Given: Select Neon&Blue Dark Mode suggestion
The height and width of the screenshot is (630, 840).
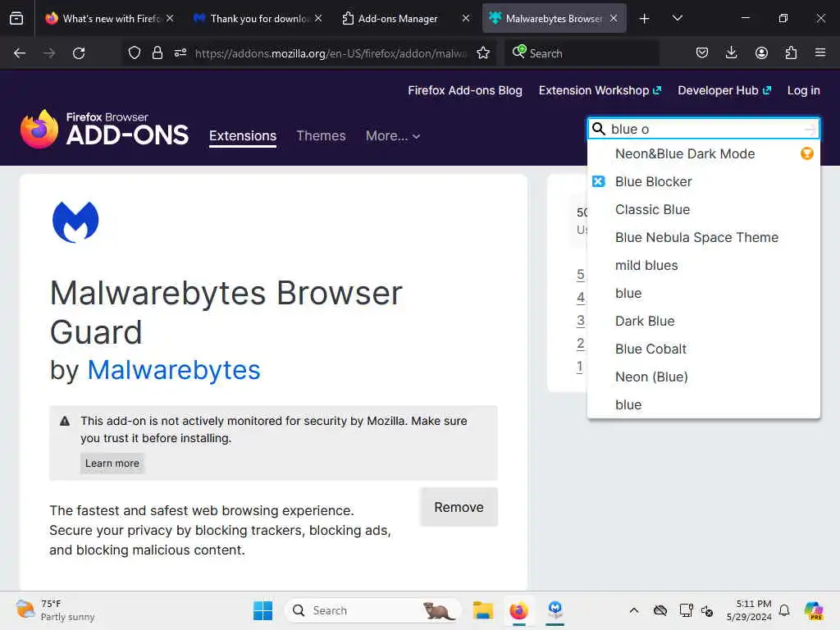Looking at the screenshot, I should coord(703,153).
